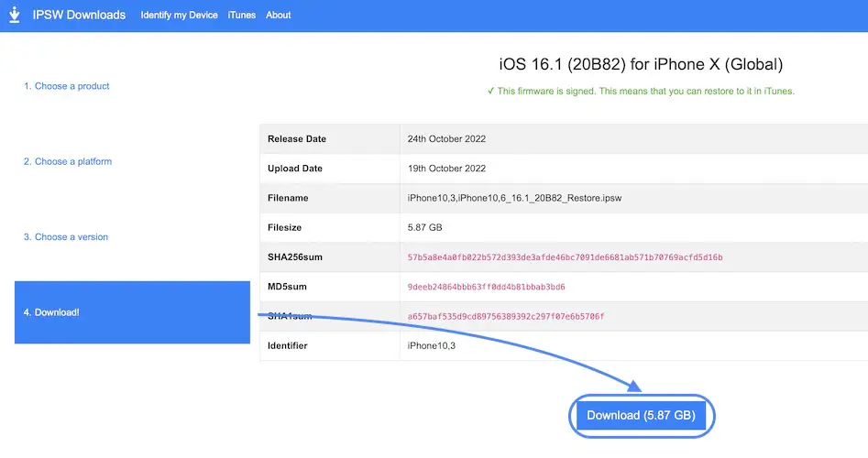Click the firmware is signed message
This screenshot has width=868, height=458.
click(x=645, y=92)
